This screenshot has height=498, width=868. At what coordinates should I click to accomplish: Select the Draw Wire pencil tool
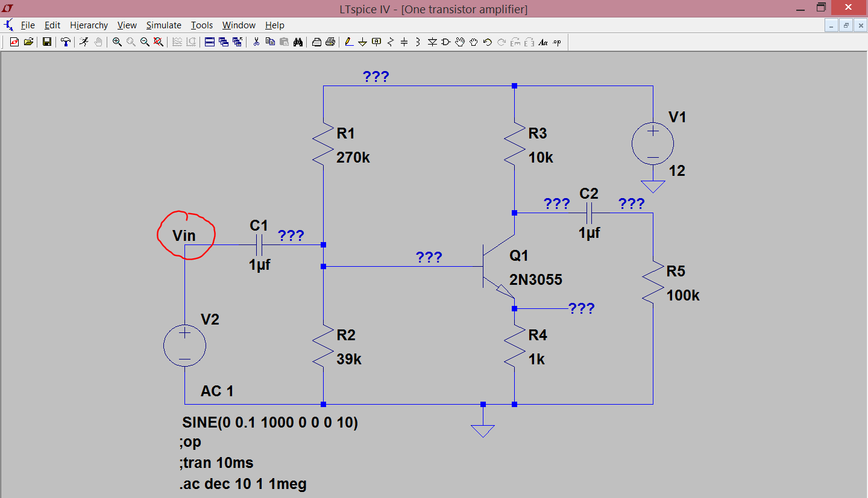349,42
